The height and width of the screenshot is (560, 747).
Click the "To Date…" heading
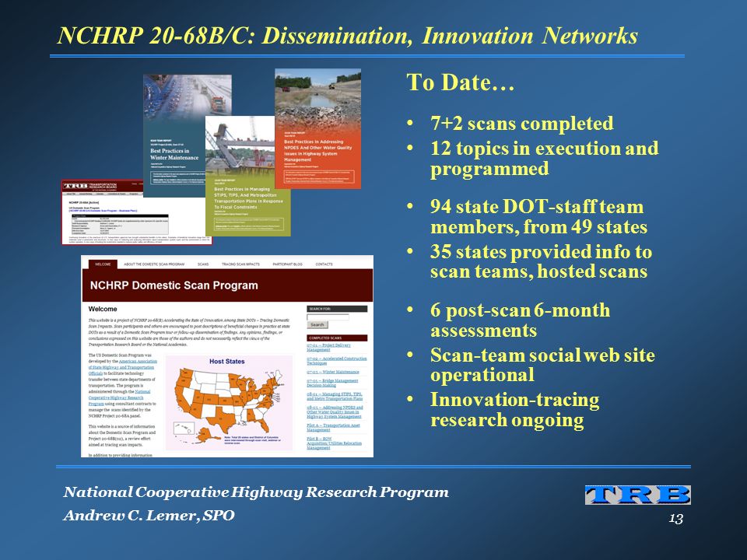(x=460, y=82)
